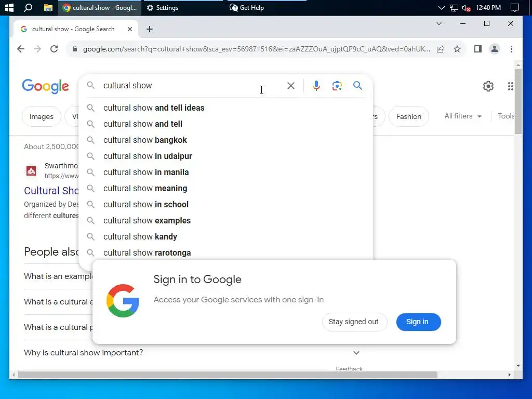
Task: Open Google apps grid
Action: tap(510, 86)
